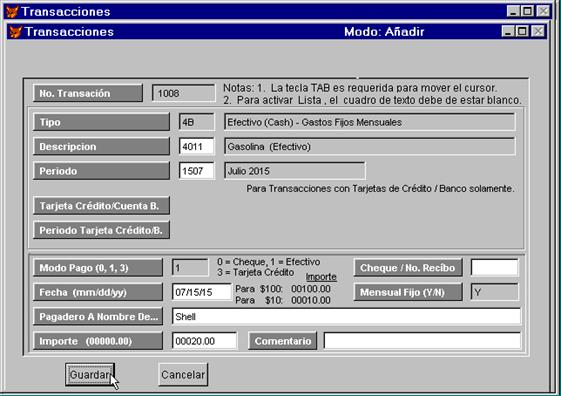The height and width of the screenshot is (396, 561).
Task: Click the Cheque / No. Recibo label button
Action: (x=408, y=268)
